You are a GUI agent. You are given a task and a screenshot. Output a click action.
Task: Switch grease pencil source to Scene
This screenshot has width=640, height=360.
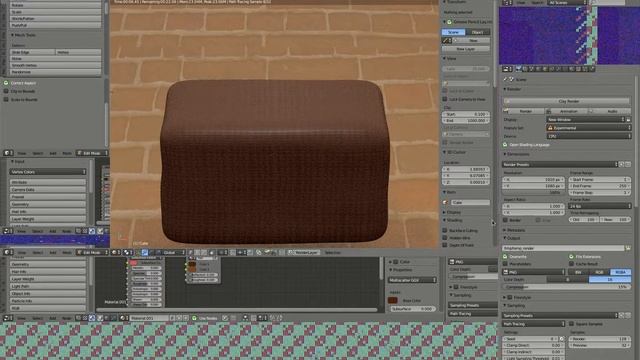453,32
